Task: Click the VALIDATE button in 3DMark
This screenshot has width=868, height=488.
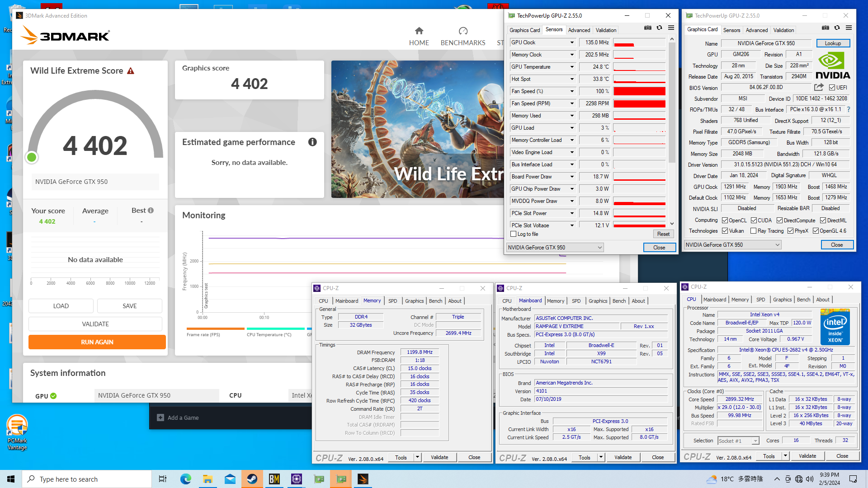Action: point(95,324)
